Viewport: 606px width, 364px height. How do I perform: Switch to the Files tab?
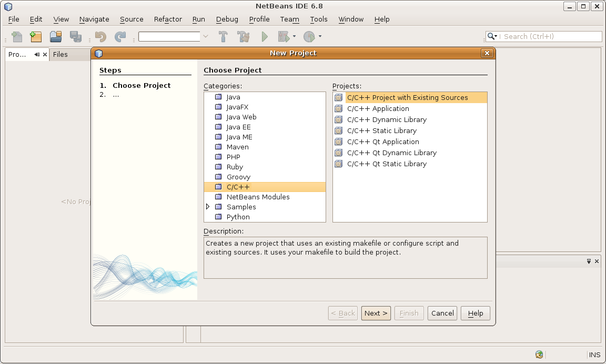60,55
